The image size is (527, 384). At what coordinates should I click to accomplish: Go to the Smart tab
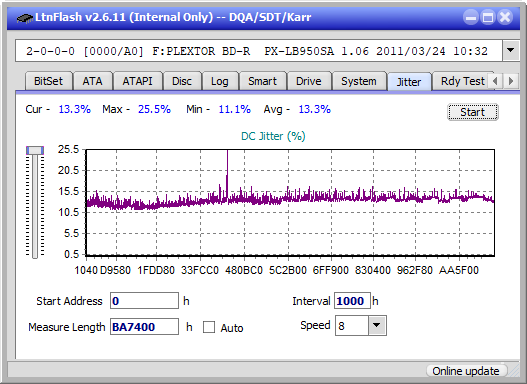click(262, 81)
